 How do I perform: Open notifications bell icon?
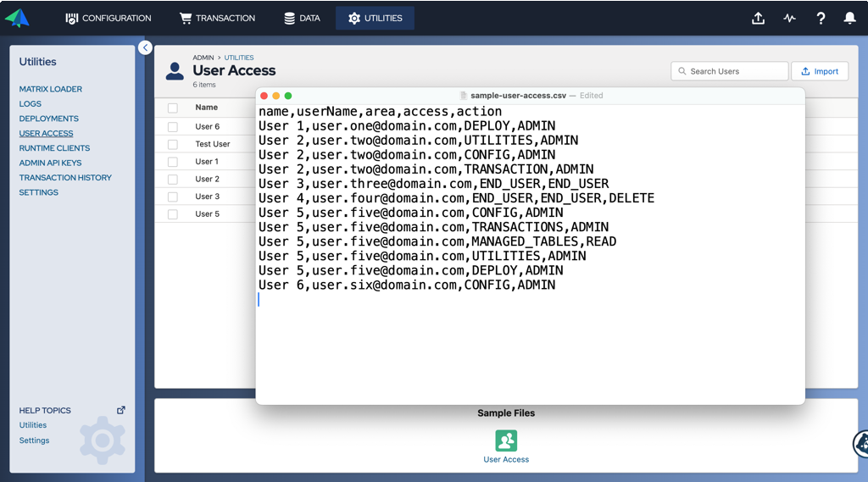point(849,19)
